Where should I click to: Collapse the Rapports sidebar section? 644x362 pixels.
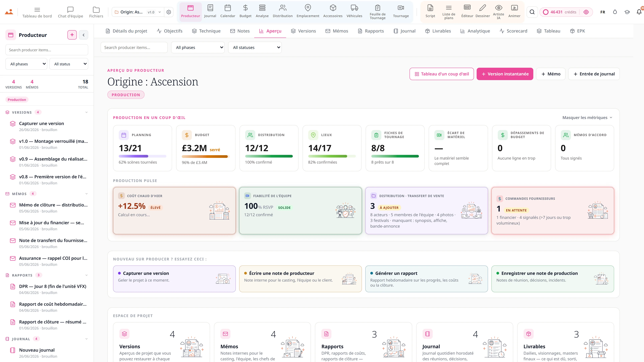coord(87,275)
